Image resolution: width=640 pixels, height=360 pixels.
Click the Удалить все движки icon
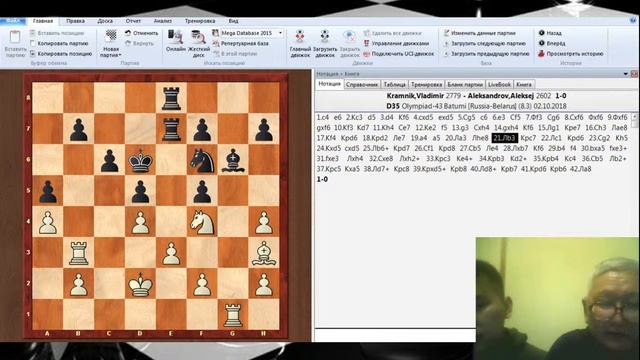point(366,33)
